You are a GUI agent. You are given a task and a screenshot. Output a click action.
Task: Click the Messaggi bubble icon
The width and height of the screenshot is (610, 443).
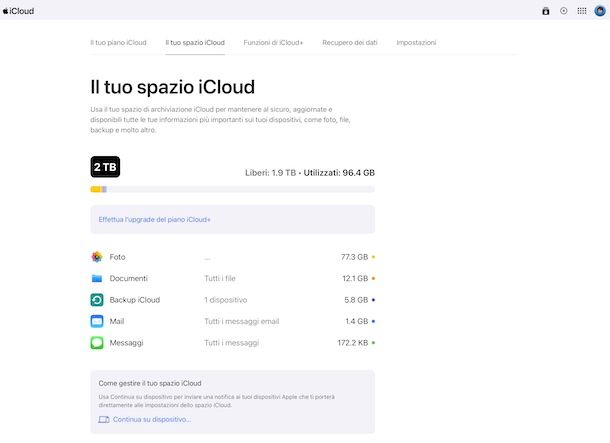97,343
